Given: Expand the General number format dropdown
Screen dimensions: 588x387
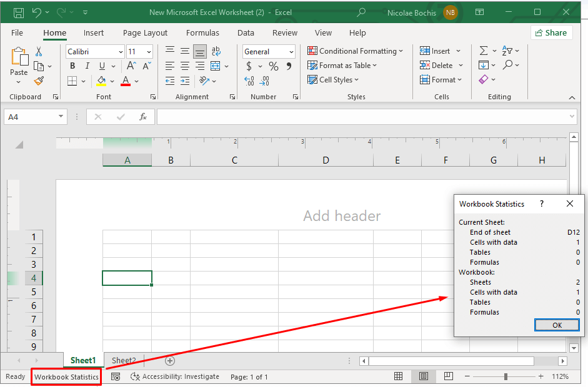Looking at the screenshot, I should click(291, 52).
